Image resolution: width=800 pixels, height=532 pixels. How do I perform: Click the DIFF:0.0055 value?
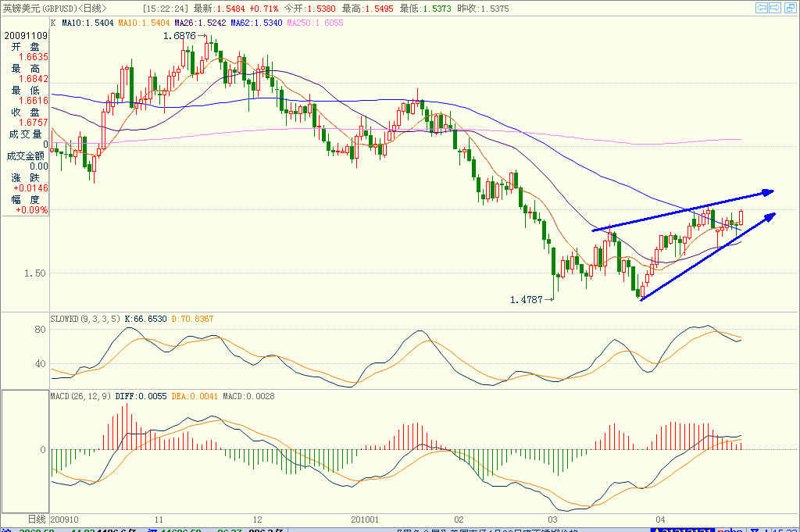tap(141, 396)
